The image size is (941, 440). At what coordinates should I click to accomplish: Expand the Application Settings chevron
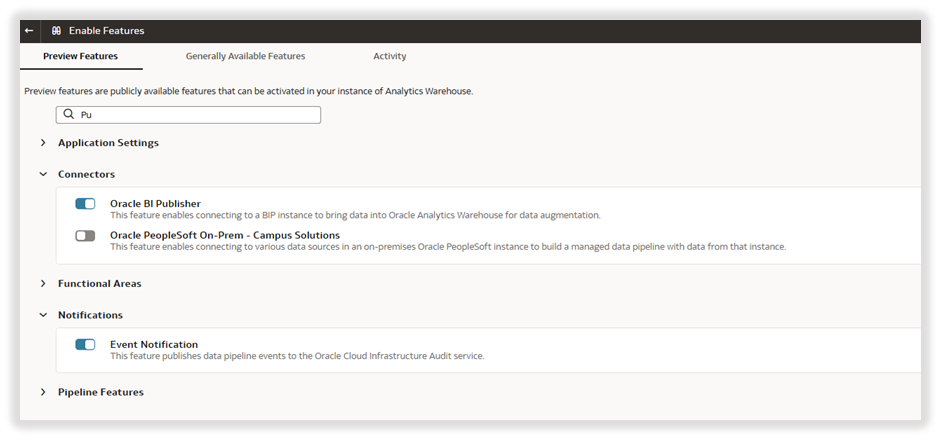(43, 143)
